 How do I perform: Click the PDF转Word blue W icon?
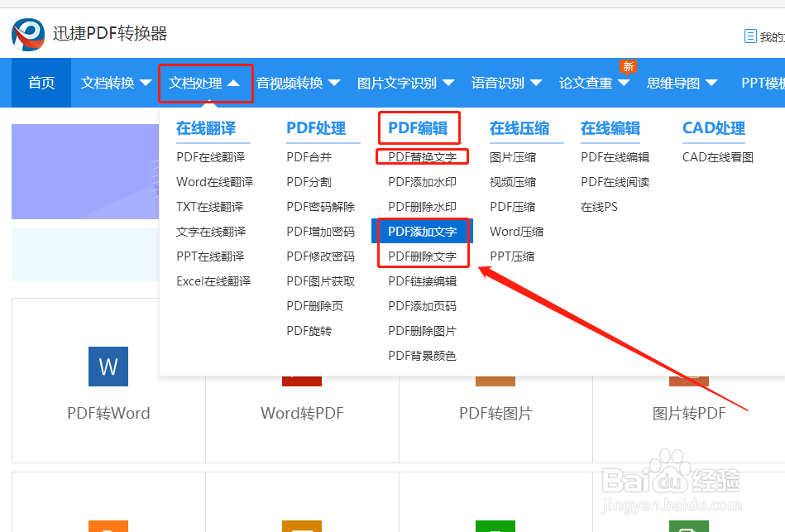[108, 367]
